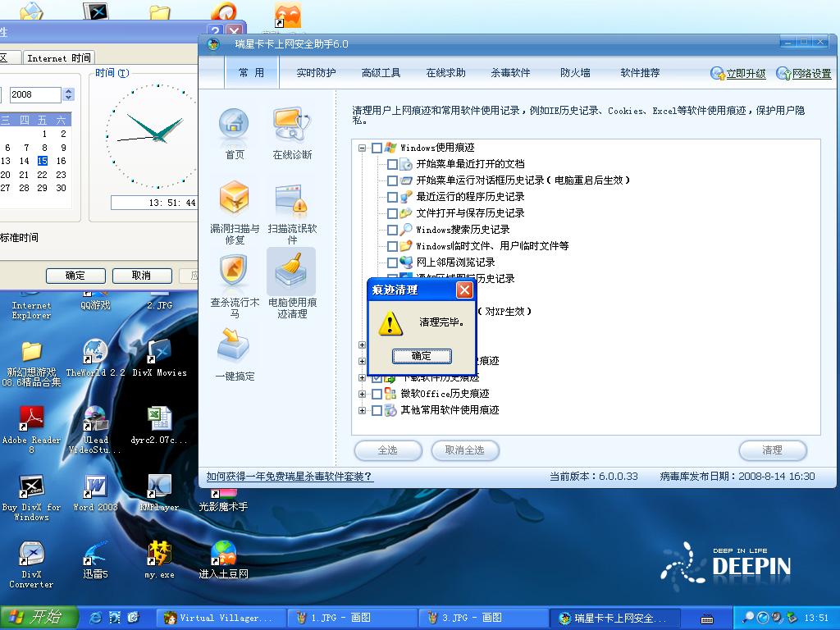Check 网上邻居浏览记录 checkbox
The image size is (840, 630).
click(392, 262)
